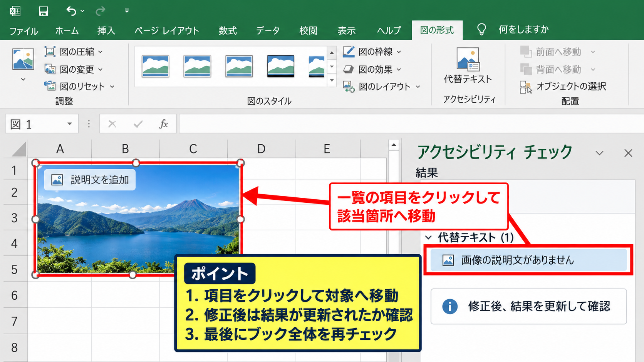The width and height of the screenshot is (644, 362).
Task: Open the quick access toolbar customize arrow
Action: pos(127,11)
